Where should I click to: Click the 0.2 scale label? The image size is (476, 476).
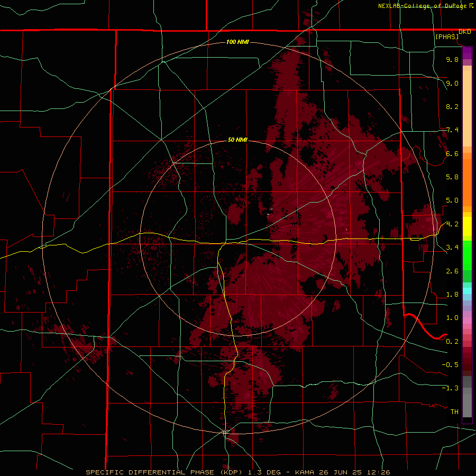click(452, 342)
